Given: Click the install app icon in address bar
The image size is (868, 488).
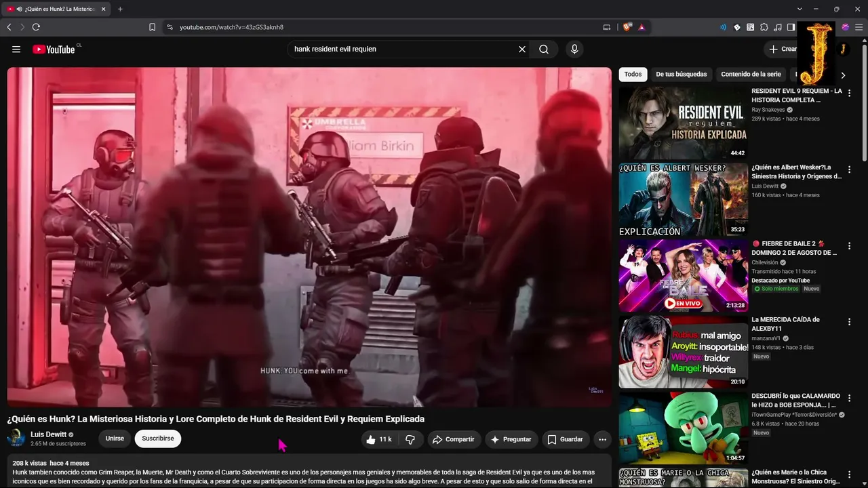Looking at the screenshot, I should pyautogui.click(x=607, y=27).
